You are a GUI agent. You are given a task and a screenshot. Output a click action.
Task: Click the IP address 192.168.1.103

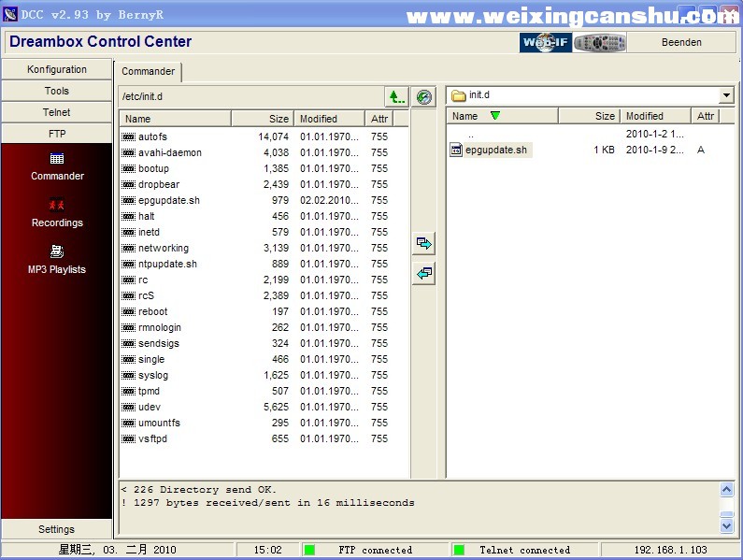pyautogui.click(x=670, y=550)
